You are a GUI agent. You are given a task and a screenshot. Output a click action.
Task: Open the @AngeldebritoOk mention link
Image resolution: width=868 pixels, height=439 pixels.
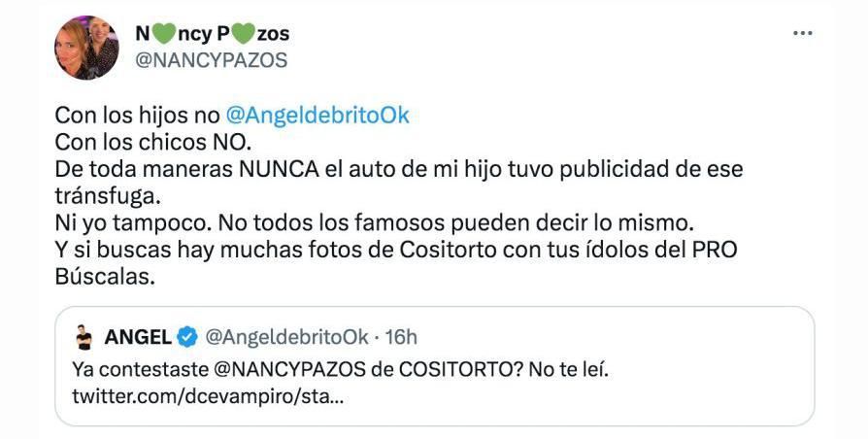[317, 116]
